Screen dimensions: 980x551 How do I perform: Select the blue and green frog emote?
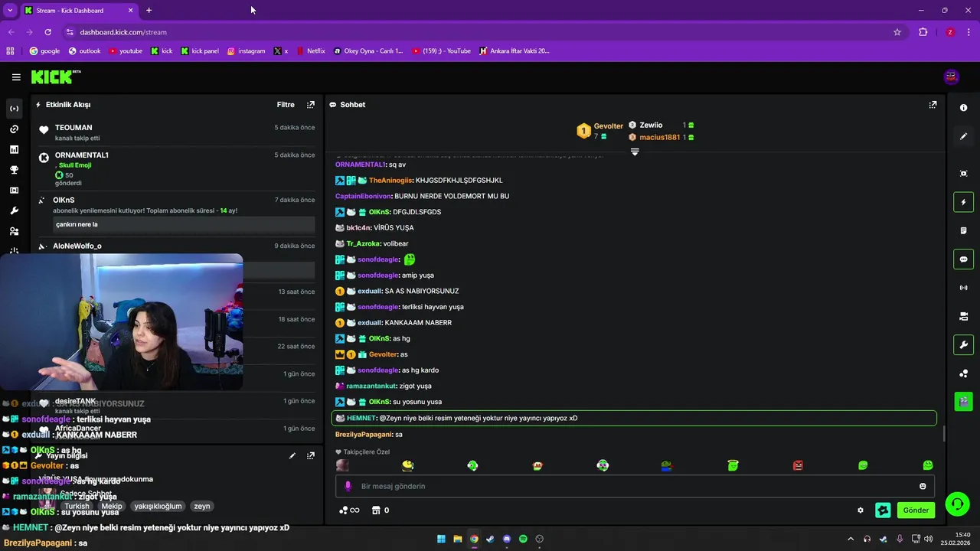point(668,465)
